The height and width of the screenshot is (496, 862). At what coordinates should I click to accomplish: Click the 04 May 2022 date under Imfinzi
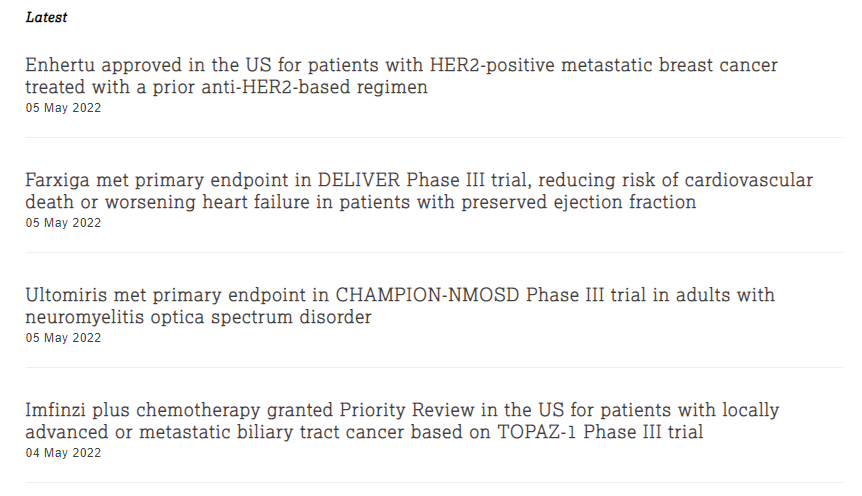point(63,453)
